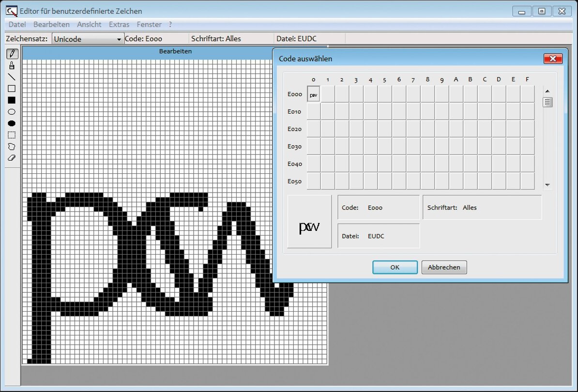Click the Abbrechen button
578x392 pixels.
click(x=444, y=267)
